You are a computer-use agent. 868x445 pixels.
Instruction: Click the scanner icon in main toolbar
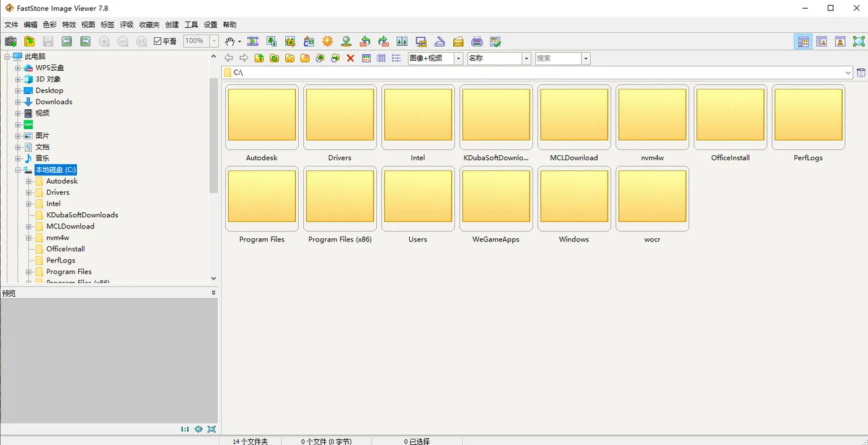(x=440, y=42)
